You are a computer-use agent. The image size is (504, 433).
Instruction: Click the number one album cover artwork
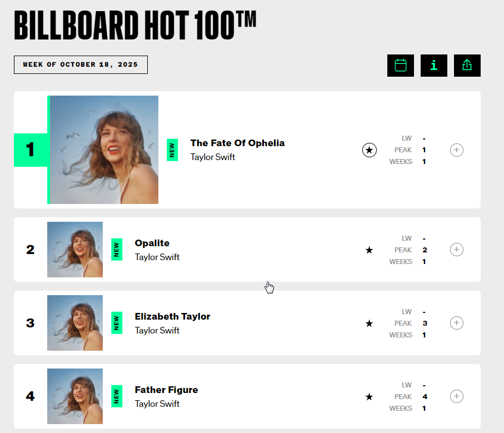click(104, 150)
